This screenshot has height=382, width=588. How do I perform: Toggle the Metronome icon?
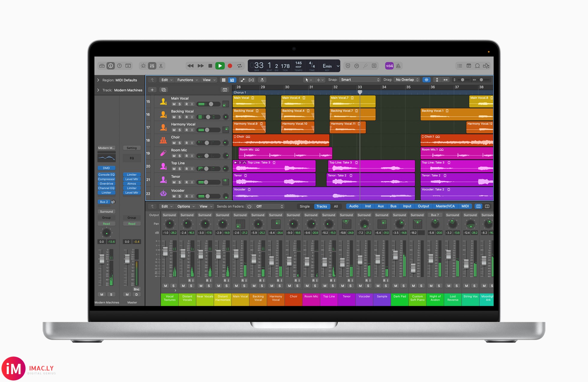tap(398, 66)
